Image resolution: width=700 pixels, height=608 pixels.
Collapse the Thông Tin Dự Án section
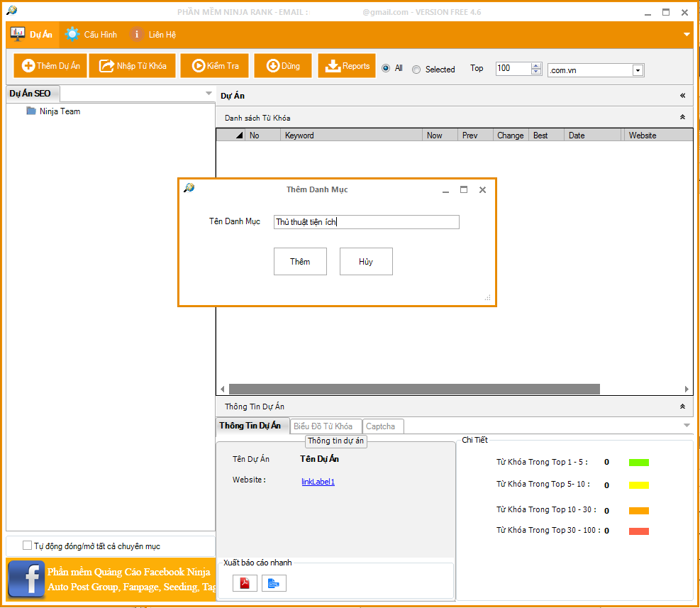click(x=682, y=407)
